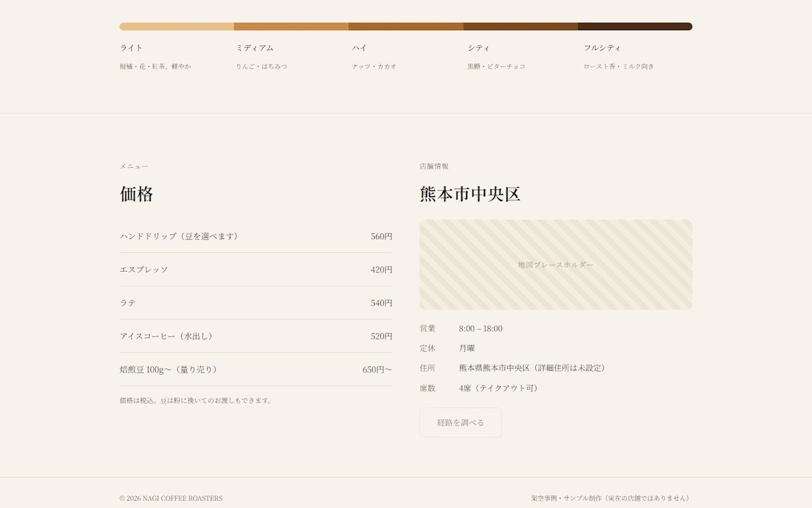Click the ラテ menu item

point(128,303)
